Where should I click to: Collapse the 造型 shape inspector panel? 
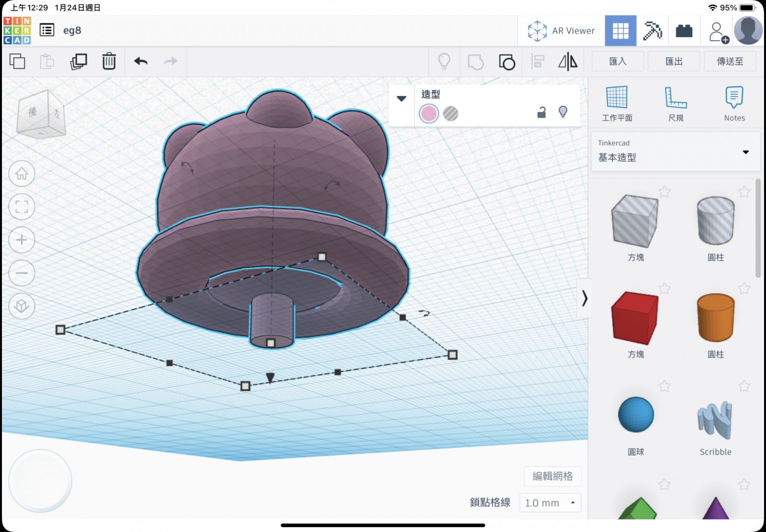(402, 98)
